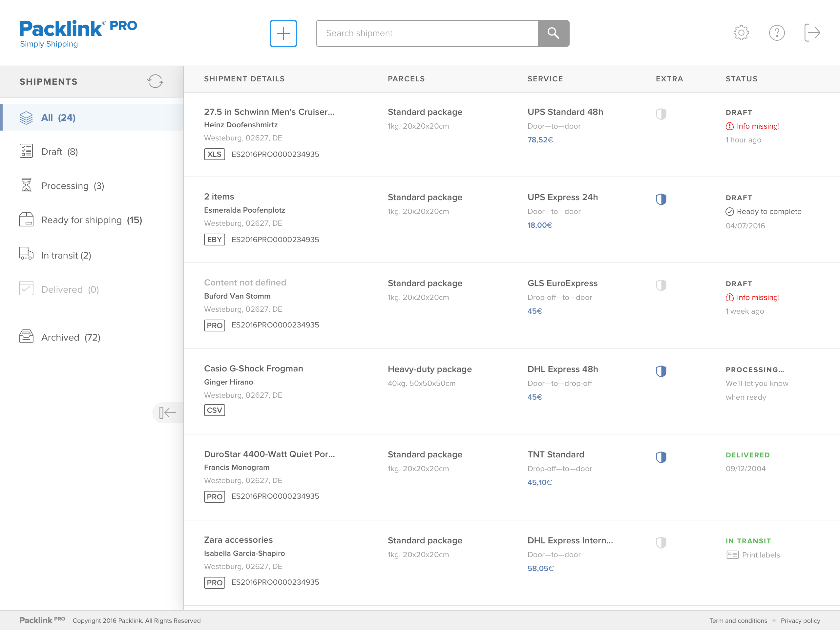Click the Info missing! alert on Schwinn shipment

(x=758, y=126)
